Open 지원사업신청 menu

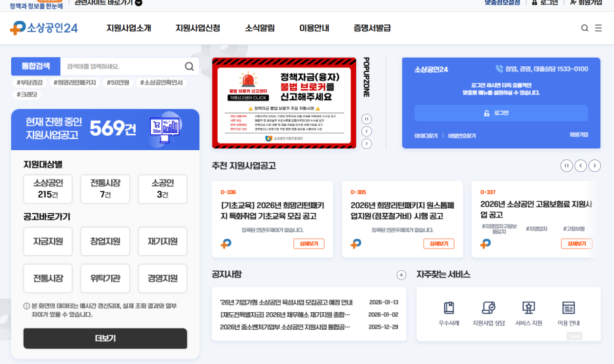[x=197, y=28]
